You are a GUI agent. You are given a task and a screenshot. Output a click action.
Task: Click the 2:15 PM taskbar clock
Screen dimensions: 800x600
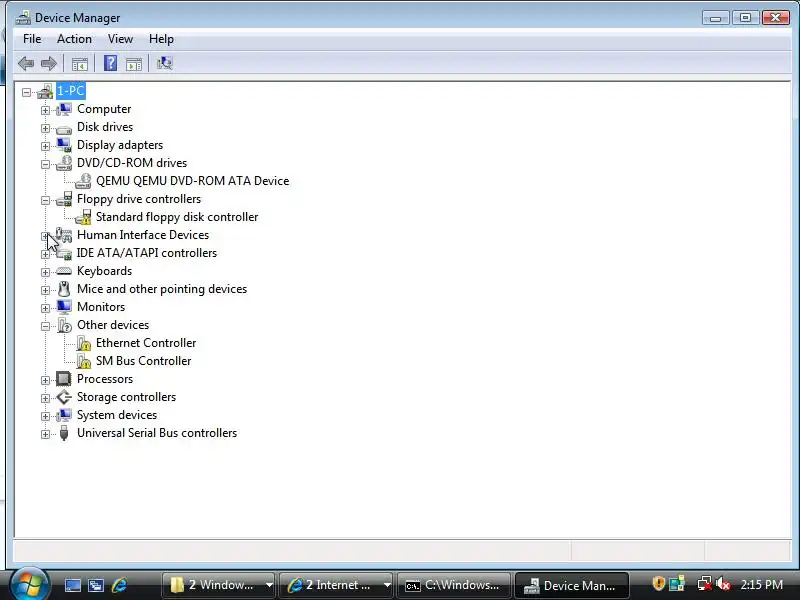pyautogui.click(x=761, y=584)
